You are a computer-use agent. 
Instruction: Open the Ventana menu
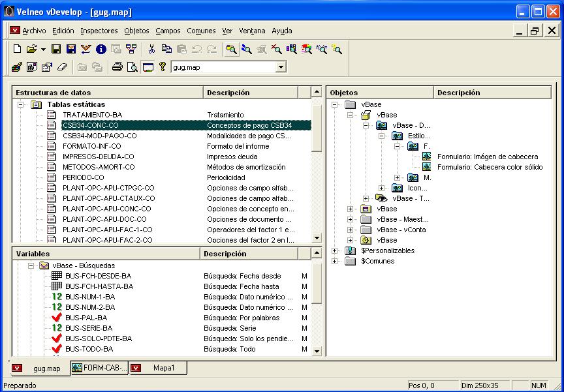[252, 31]
